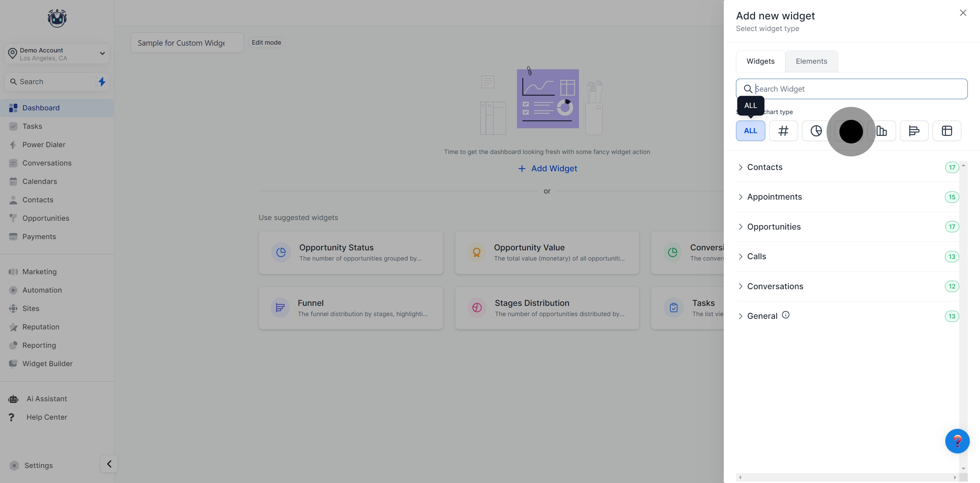
Task: Switch to the Widgets tab
Action: coord(761,61)
